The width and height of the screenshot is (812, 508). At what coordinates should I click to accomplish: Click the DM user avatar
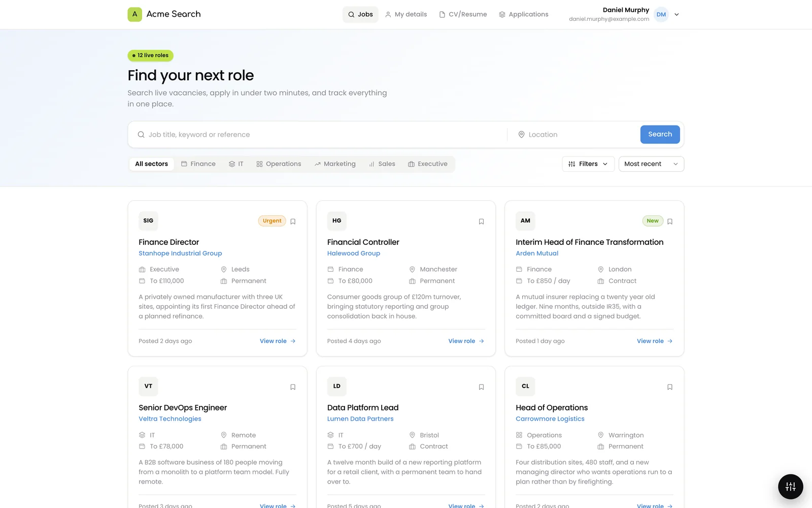pos(661,15)
